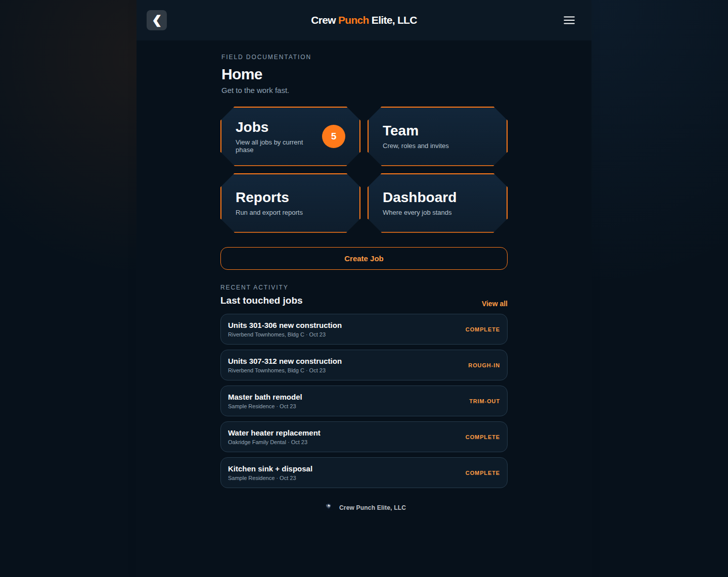
Task: Open Water heater replacement job
Action: pos(364,437)
